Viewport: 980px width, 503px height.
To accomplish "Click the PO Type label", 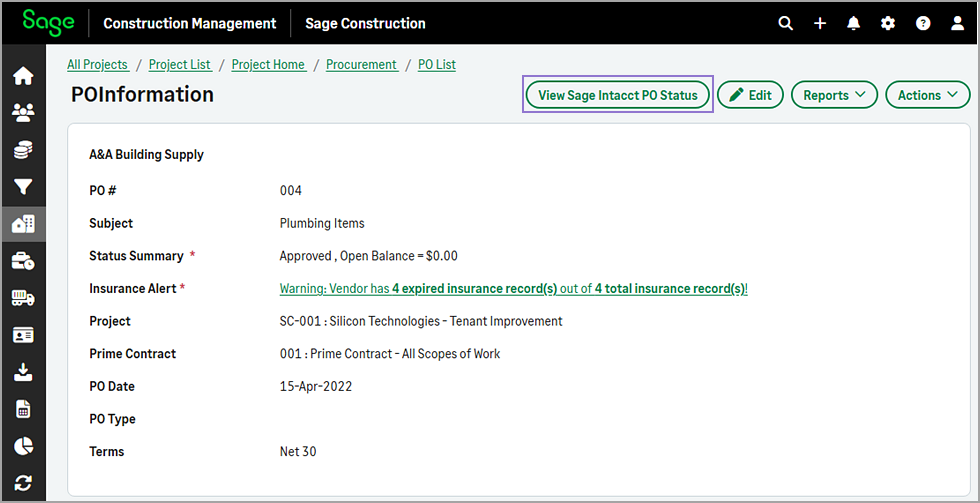I will [112, 419].
